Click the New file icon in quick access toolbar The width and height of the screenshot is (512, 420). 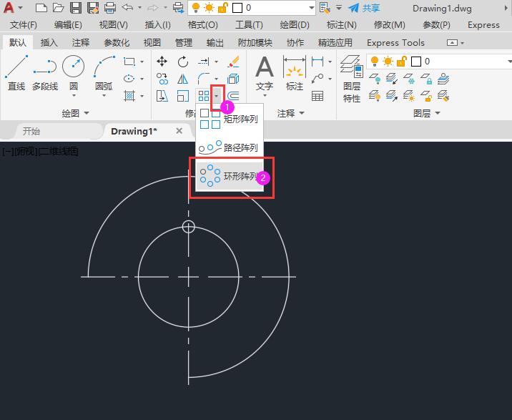(x=41, y=8)
